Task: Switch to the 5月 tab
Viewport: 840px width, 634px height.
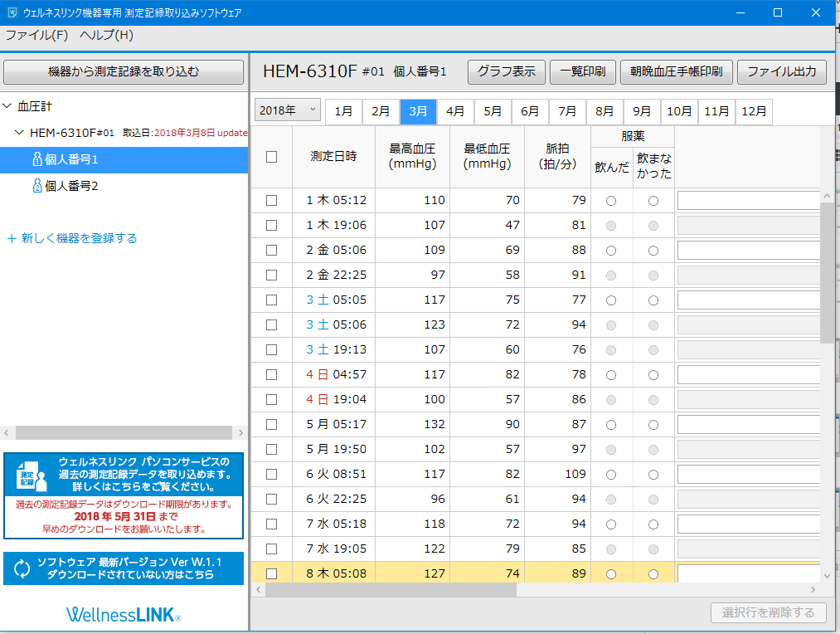Action: point(493,111)
